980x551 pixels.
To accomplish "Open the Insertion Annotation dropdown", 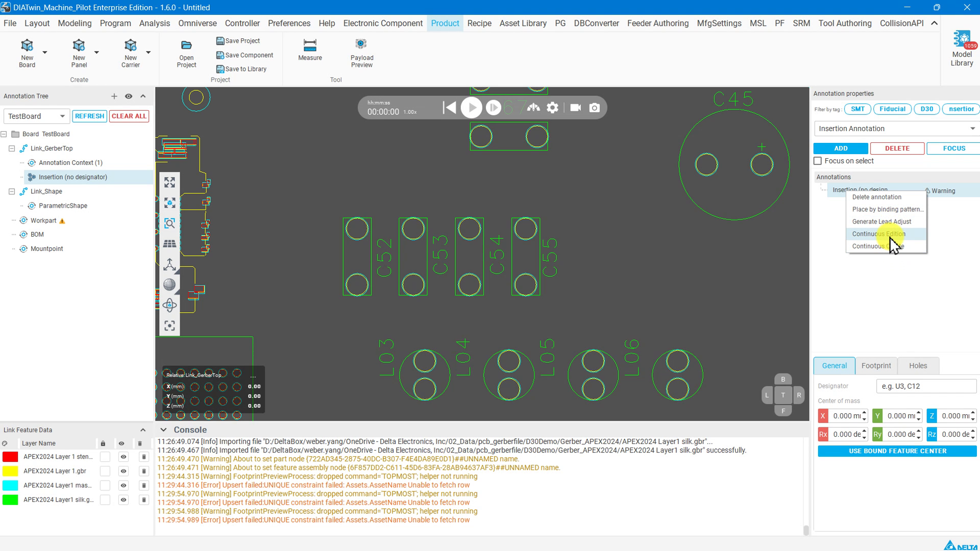I will pos(897,129).
